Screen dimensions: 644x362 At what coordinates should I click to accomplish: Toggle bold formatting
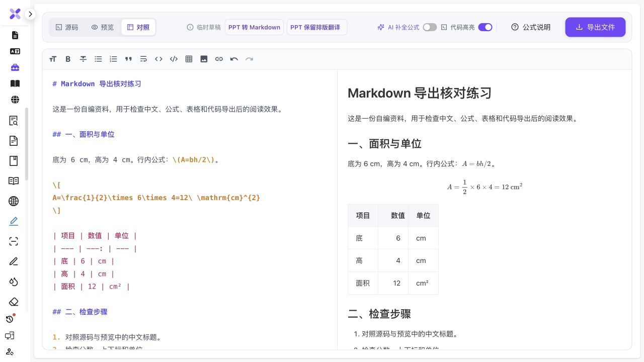click(x=68, y=59)
